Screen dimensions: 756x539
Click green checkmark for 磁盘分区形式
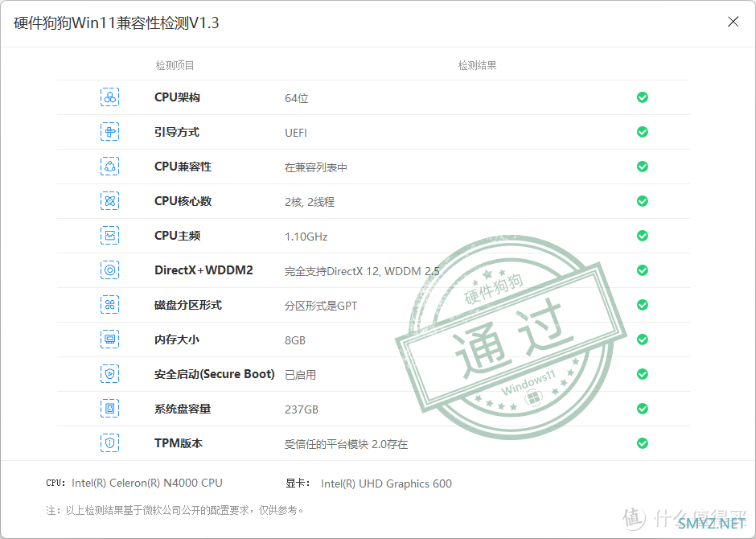click(x=643, y=305)
